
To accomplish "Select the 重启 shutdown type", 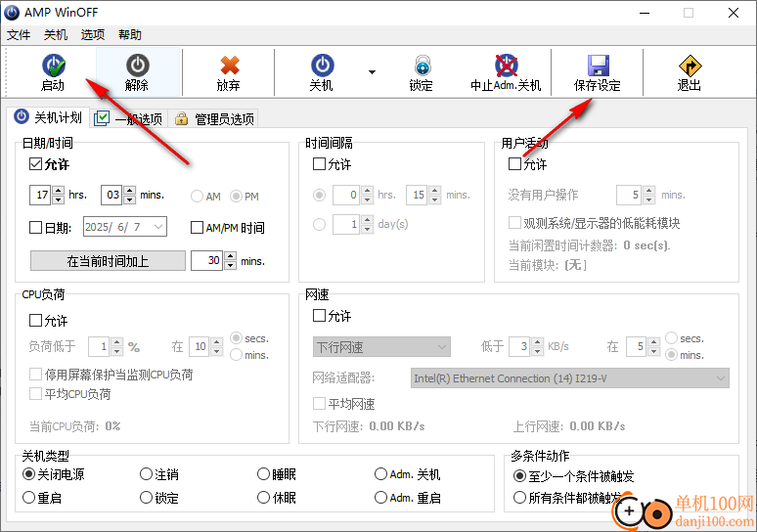I will pyautogui.click(x=29, y=497).
